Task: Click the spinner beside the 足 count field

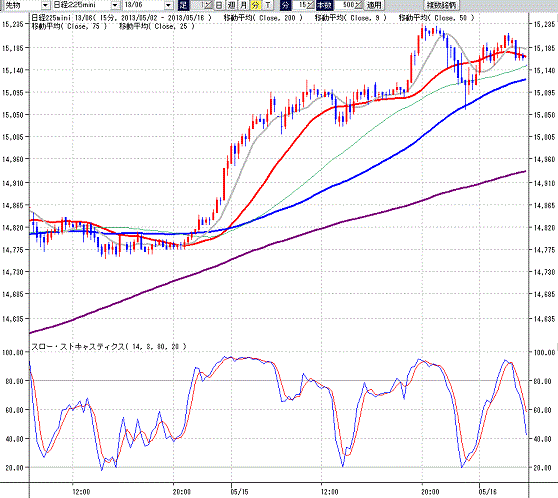Action: pyautogui.click(x=209, y=5)
